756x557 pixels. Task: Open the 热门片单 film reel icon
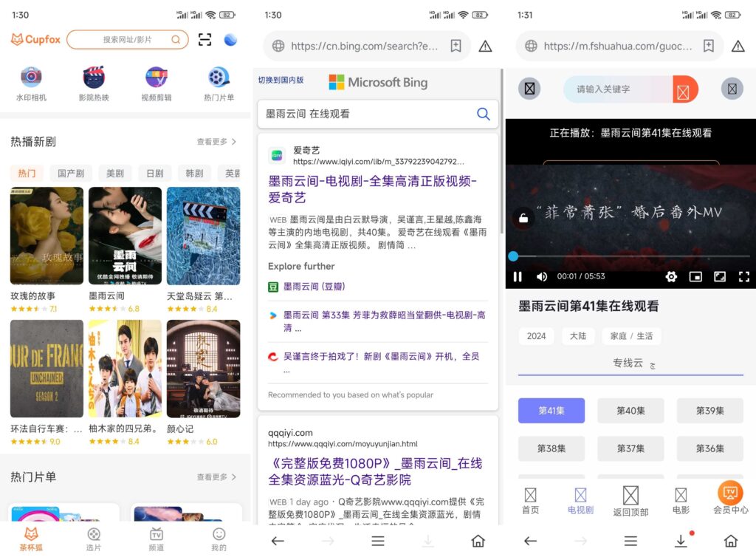pos(219,77)
